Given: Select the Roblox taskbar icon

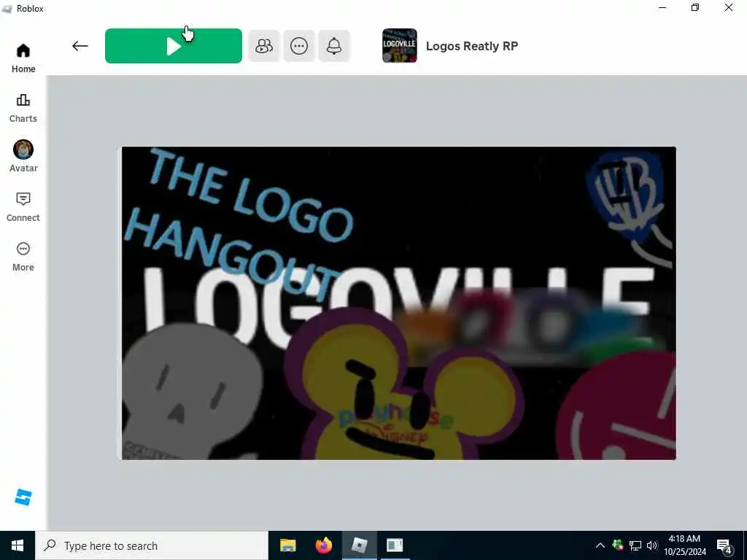Looking at the screenshot, I should pos(359,545).
